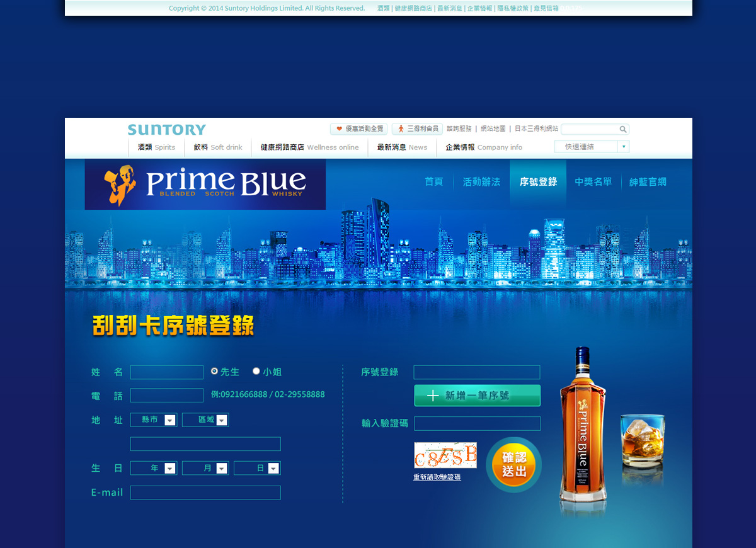Click the 重新讀取驗證碼 reload link

click(437, 477)
